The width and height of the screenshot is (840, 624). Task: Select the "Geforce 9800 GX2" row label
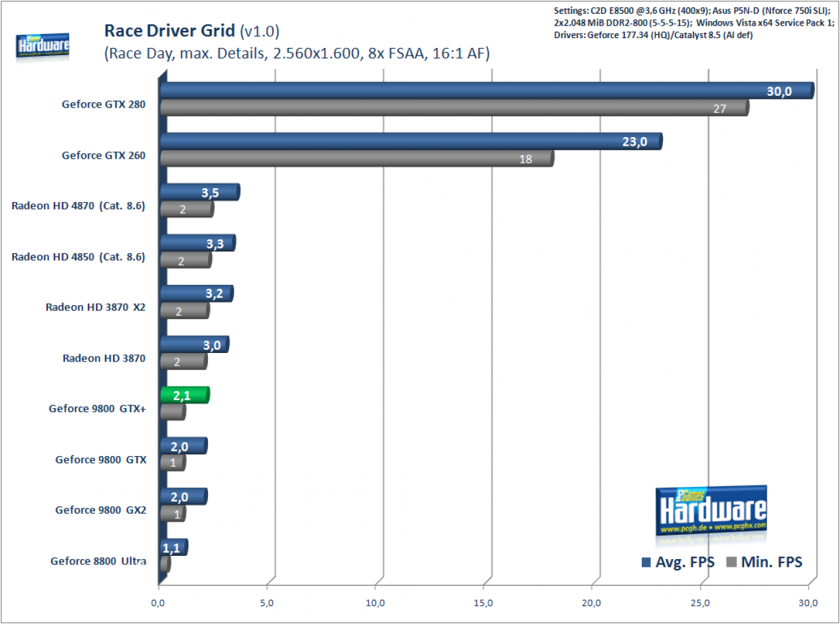100,510
